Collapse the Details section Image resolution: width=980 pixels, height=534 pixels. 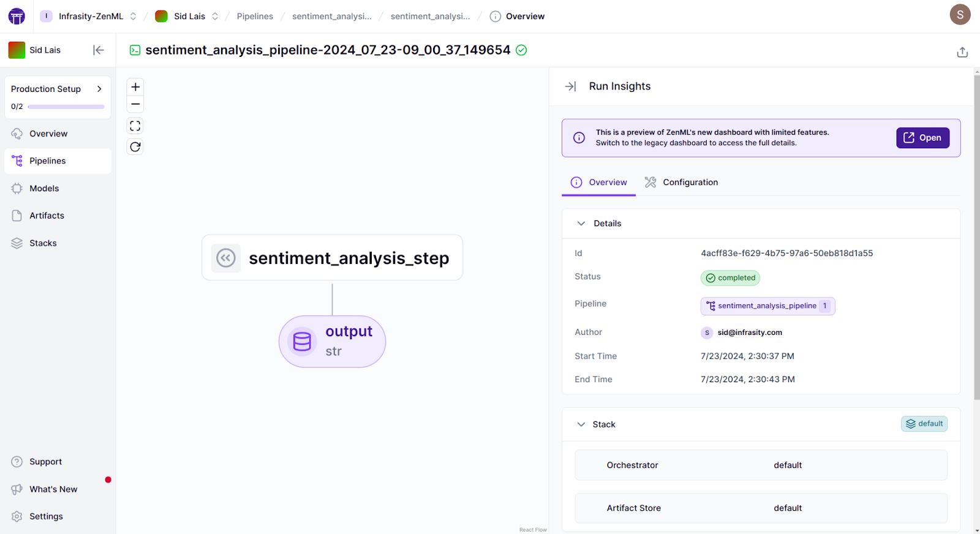581,224
